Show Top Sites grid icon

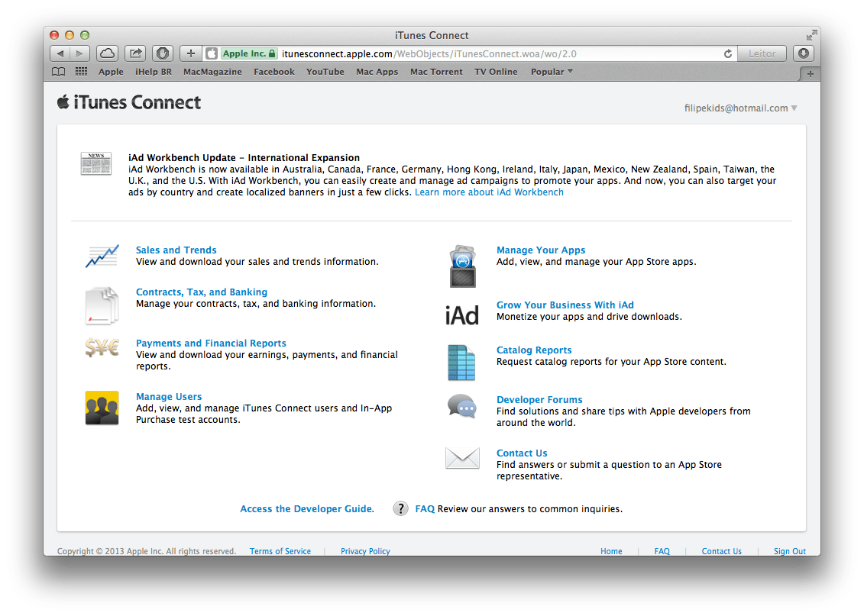click(81, 72)
